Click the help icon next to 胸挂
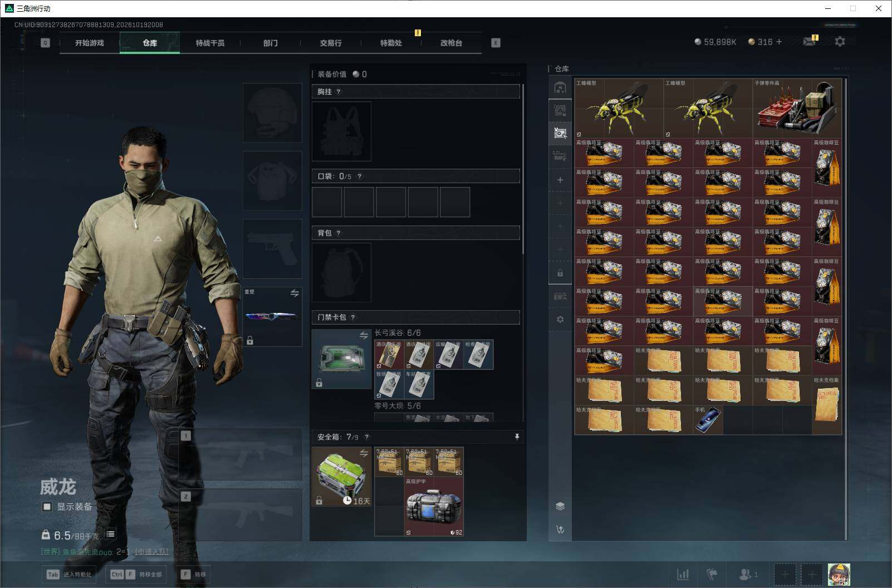The width and height of the screenshot is (892, 588). coord(339,92)
